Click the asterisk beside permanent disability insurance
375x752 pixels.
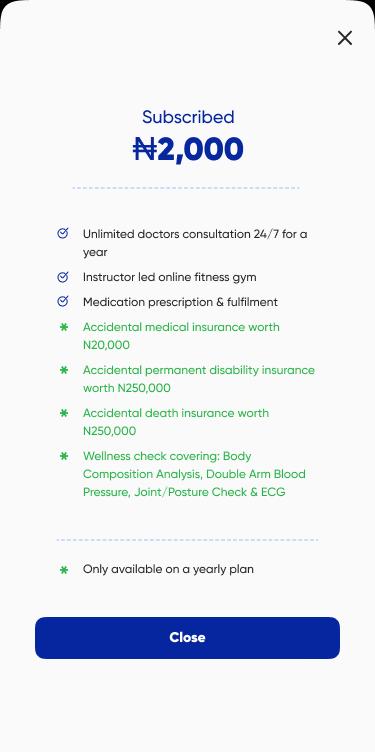64,370
